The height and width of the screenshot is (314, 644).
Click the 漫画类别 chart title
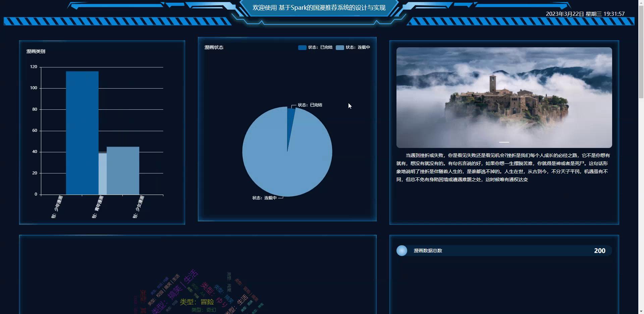(x=36, y=51)
